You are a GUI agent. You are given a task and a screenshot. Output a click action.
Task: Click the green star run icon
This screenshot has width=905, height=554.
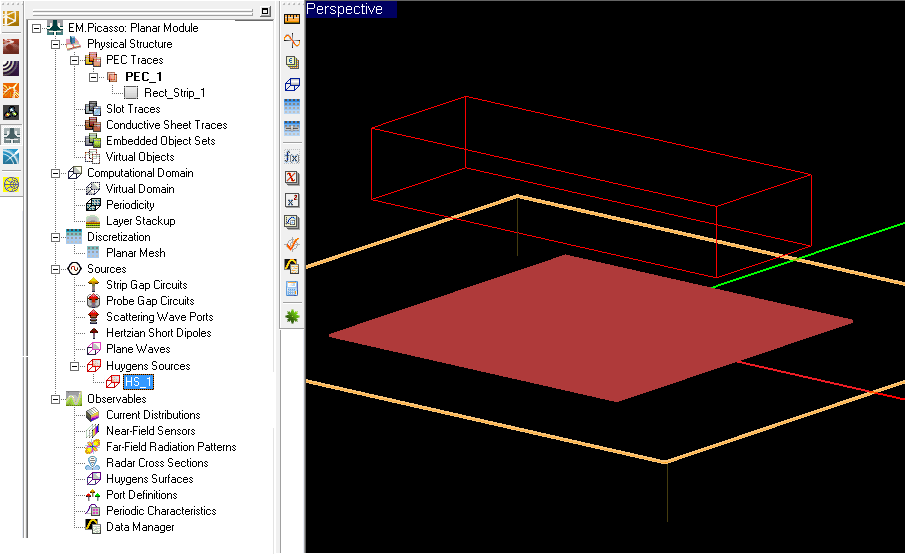click(292, 316)
